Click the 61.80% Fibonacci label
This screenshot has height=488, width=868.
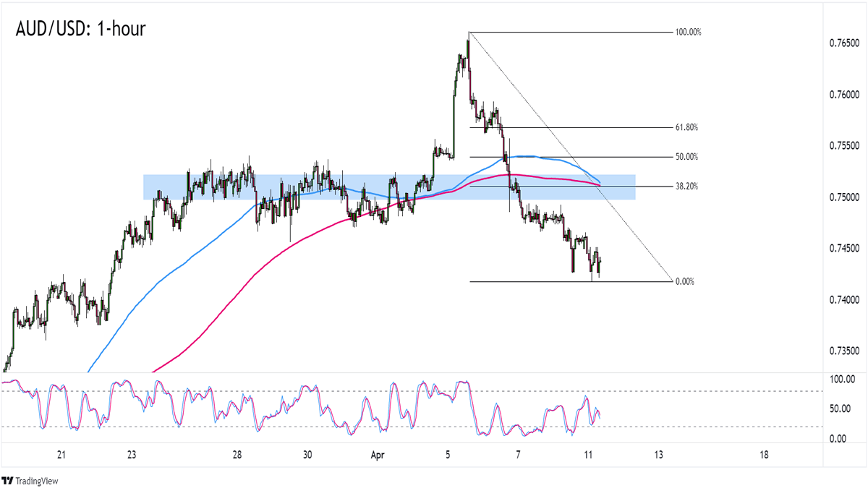(x=686, y=127)
